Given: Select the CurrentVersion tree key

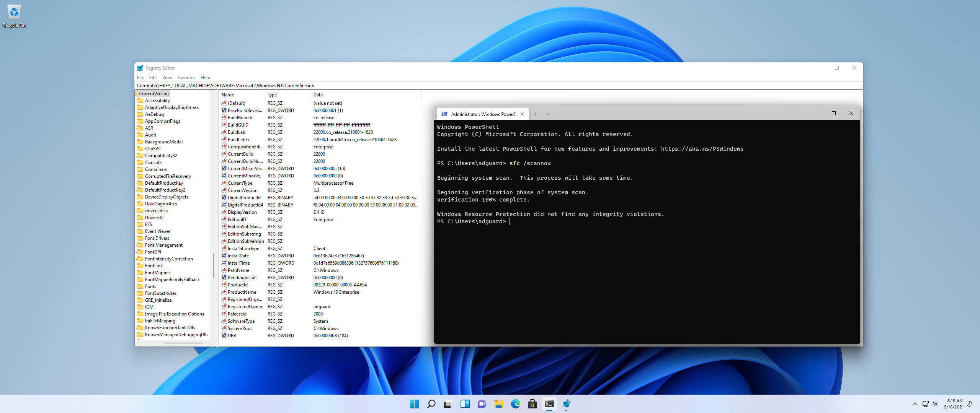Looking at the screenshot, I should tap(154, 94).
